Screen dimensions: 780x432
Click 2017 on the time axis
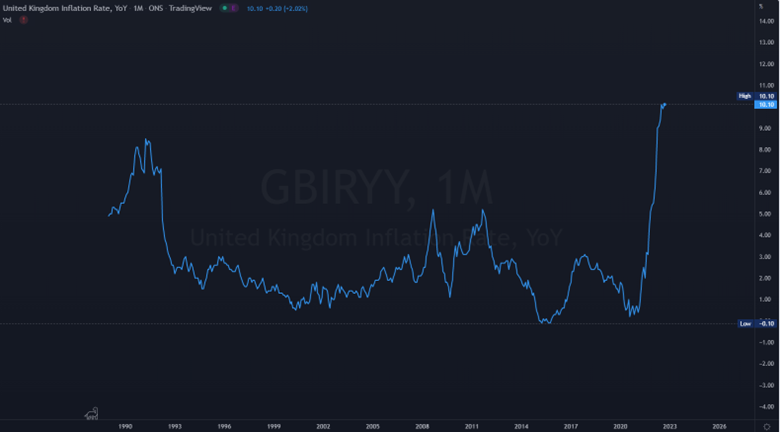571,427
